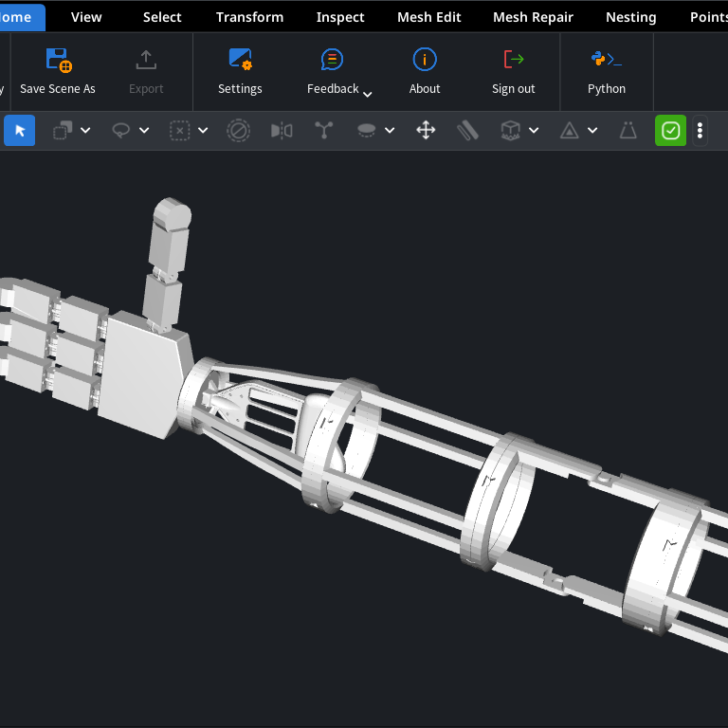The height and width of the screenshot is (728, 728).
Task: Expand the dashed box tool dropdown
Action: click(203, 131)
